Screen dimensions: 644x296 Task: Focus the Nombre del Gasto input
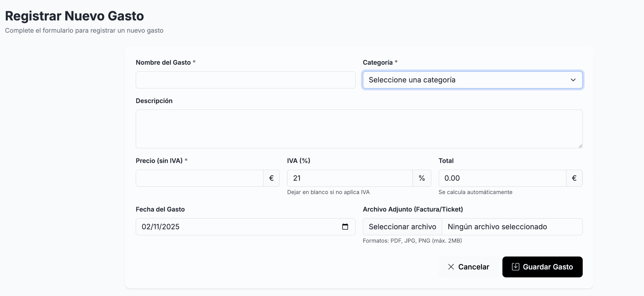245,80
